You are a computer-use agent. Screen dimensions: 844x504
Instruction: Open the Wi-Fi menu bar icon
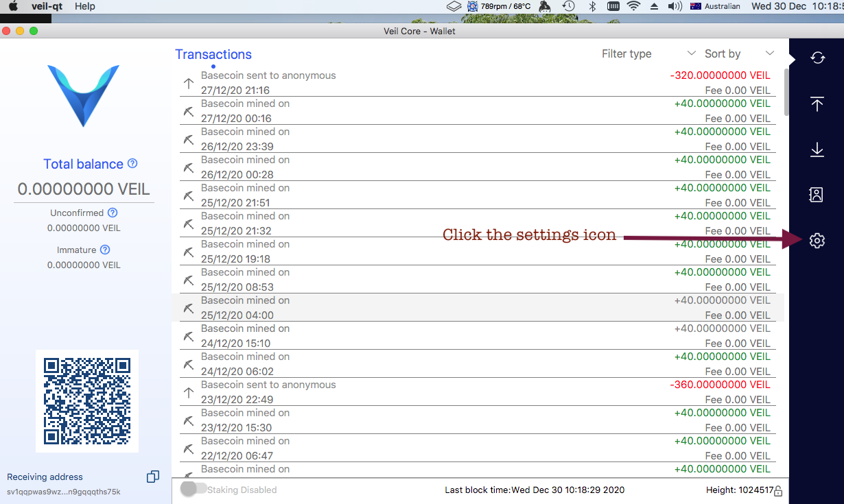coord(633,6)
